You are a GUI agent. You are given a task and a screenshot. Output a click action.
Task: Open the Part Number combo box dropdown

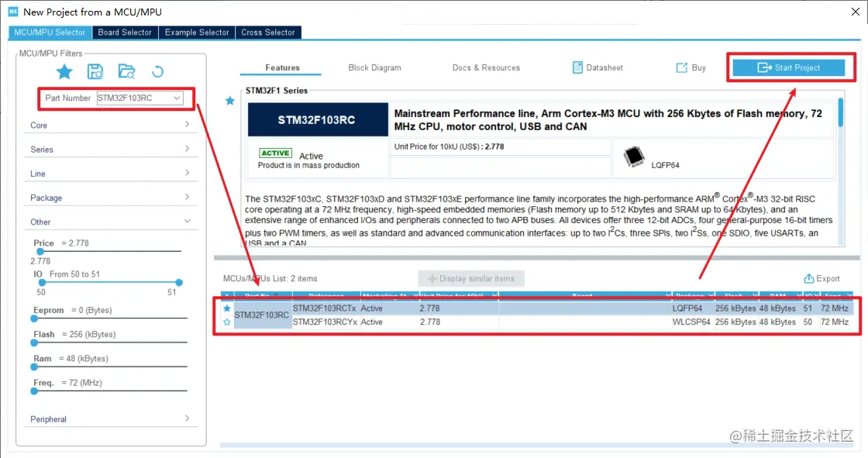coord(177,98)
